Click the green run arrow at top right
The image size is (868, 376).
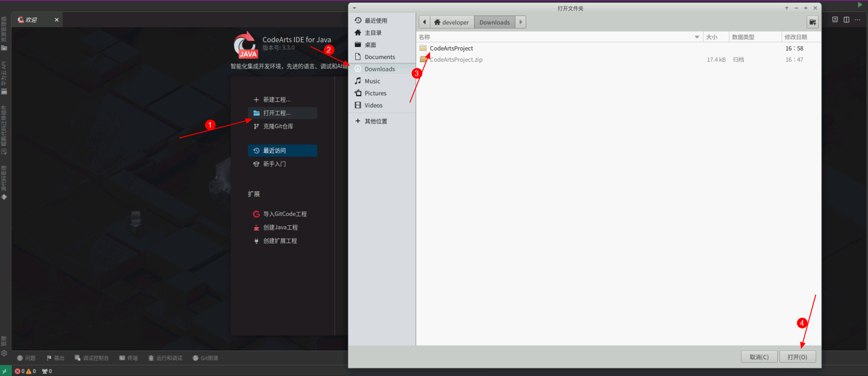860,5
